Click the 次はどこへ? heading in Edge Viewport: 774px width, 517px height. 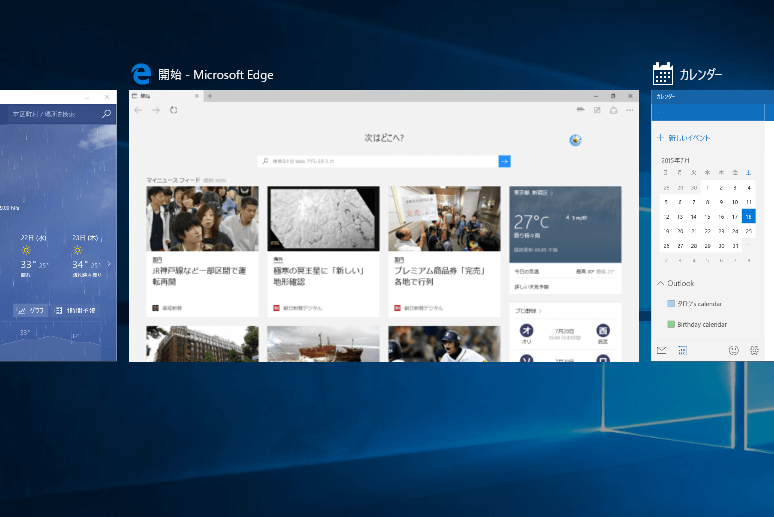pyautogui.click(x=384, y=138)
